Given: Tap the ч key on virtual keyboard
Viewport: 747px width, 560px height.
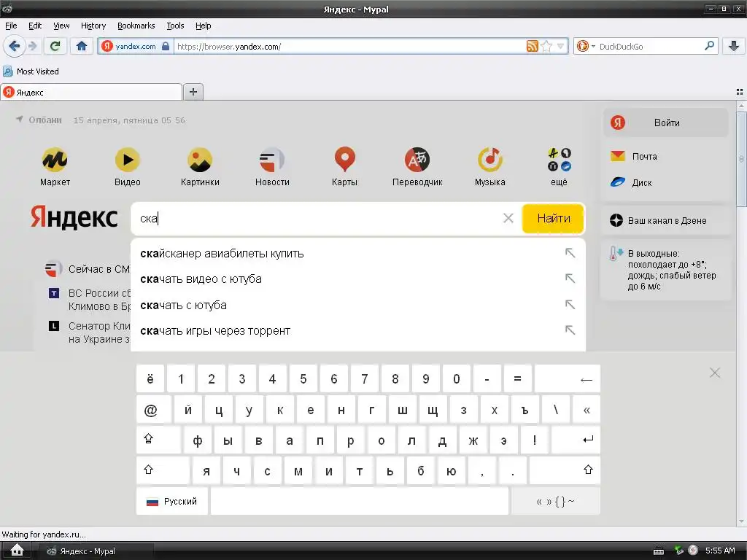Looking at the screenshot, I should (x=237, y=471).
